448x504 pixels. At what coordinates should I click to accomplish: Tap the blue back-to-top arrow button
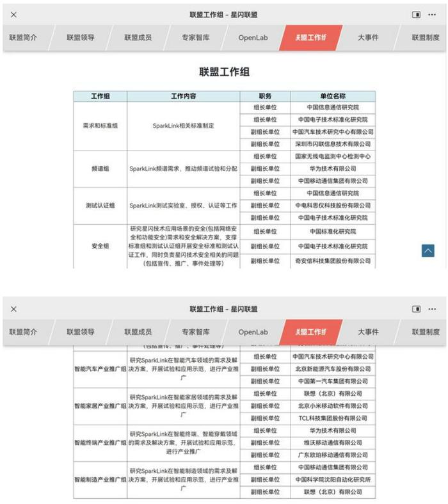[x=428, y=250]
